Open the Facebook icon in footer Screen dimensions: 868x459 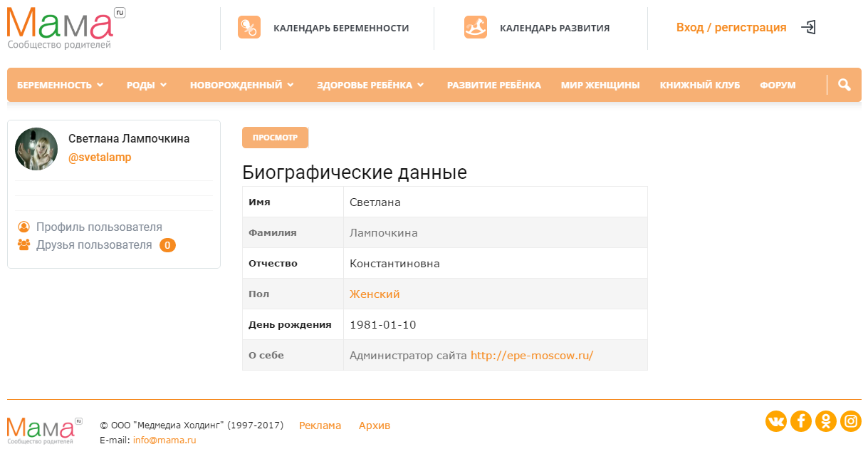click(801, 421)
